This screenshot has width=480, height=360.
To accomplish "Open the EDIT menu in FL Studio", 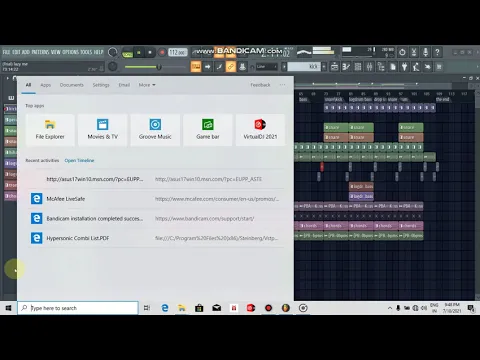I will pyautogui.click(x=16, y=52).
